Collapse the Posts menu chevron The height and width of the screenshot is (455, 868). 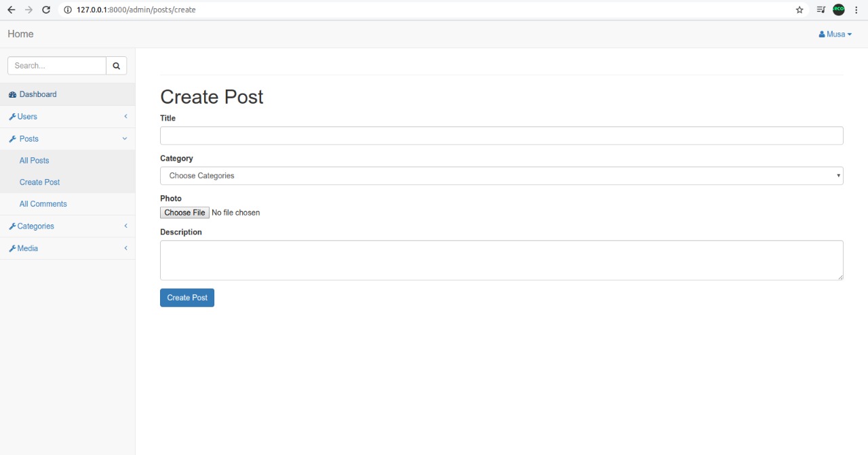click(125, 138)
